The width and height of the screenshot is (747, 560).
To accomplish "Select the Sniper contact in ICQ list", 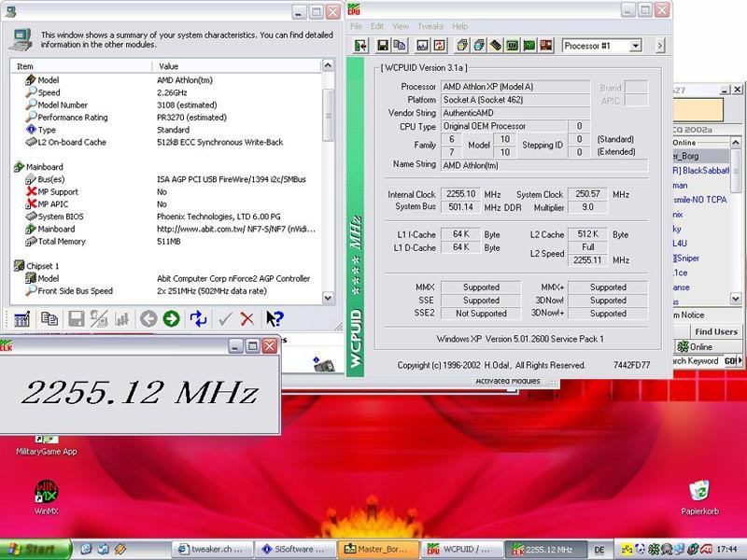I will point(686,259).
